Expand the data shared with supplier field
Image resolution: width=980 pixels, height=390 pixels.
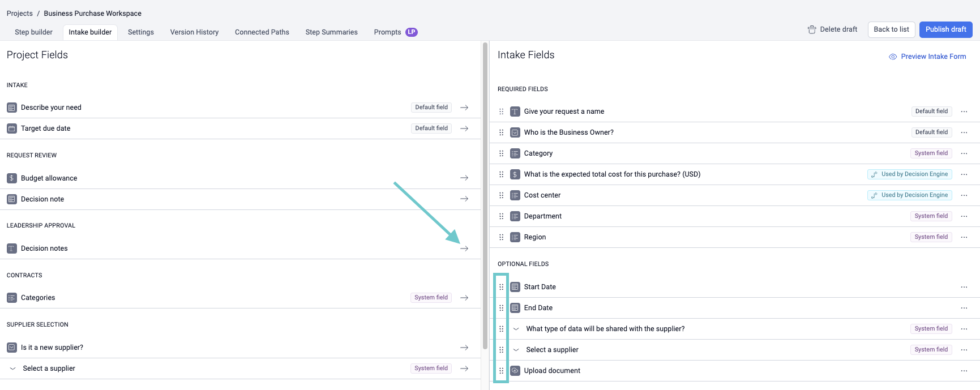point(516,329)
